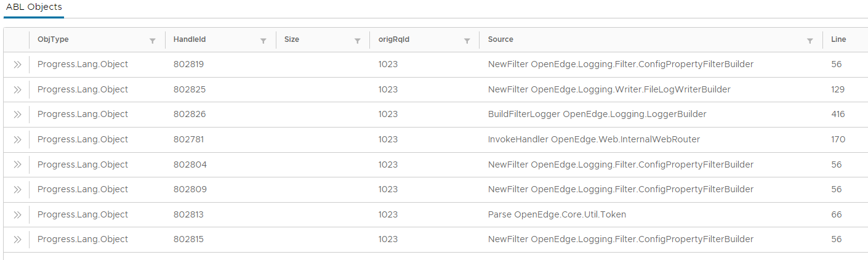
Task: Expand details for HandleId 802826 row
Action: click(x=17, y=115)
